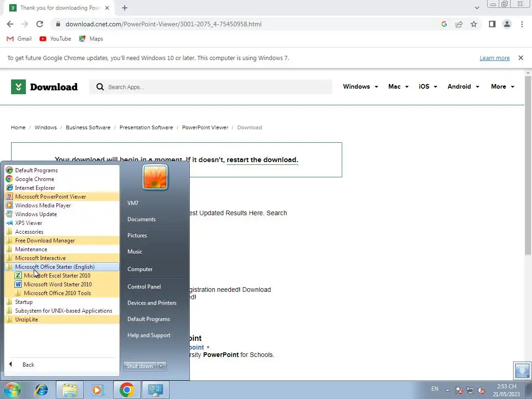Open the Chrome side panel
The image size is (532, 399).
[x=492, y=24]
